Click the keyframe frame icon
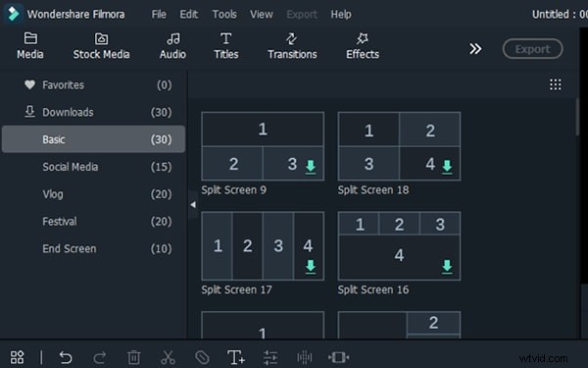This screenshot has width=588, height=368. (x=339, y=357)
